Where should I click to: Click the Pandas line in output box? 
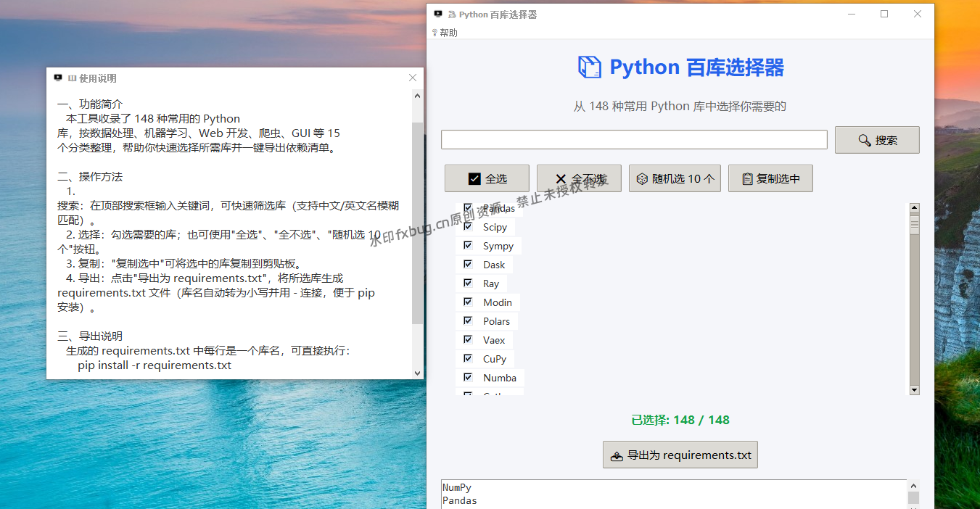[x=460, y=500]
